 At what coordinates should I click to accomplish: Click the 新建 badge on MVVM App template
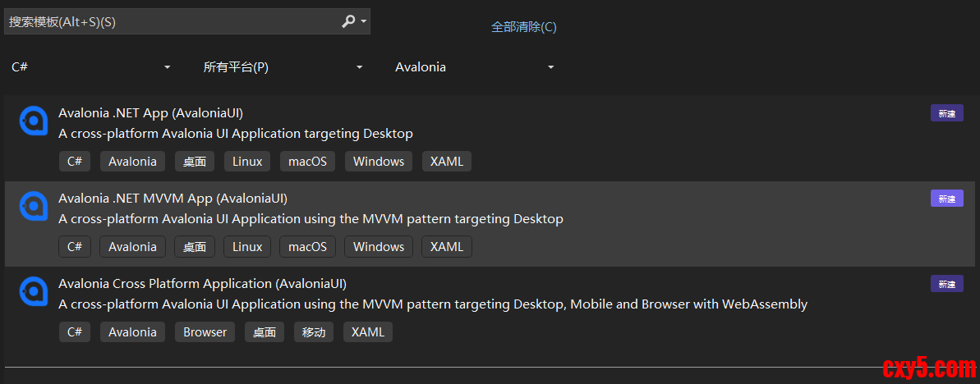tap(946, 199)
